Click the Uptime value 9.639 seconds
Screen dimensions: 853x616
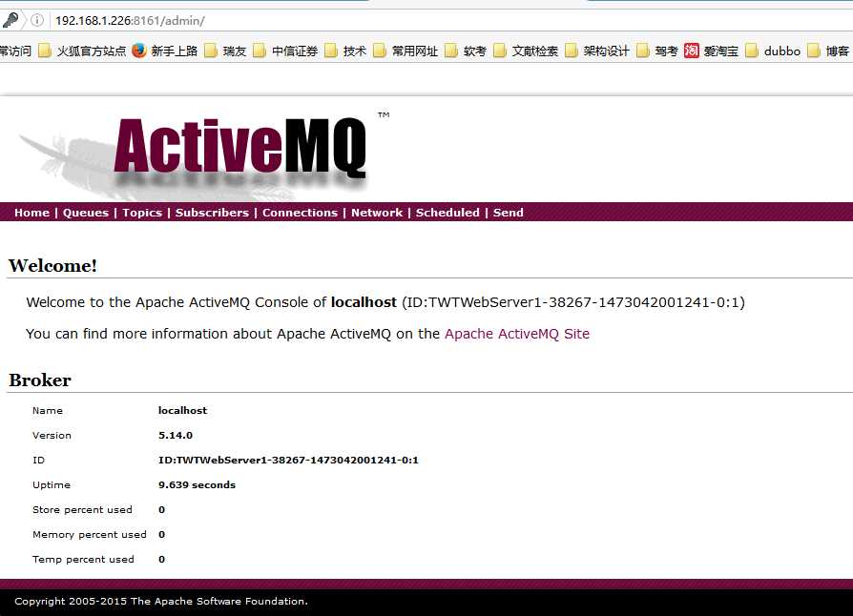pyautogui.click(x=197, y=485)
